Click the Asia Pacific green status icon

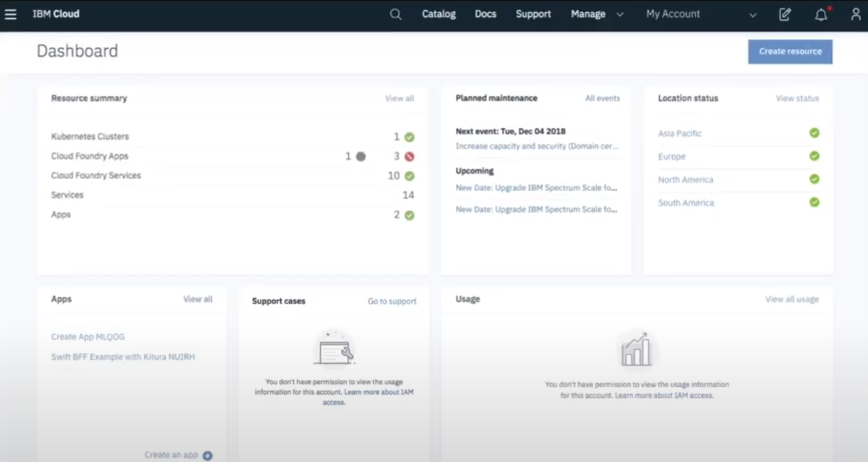coord(815,133)
